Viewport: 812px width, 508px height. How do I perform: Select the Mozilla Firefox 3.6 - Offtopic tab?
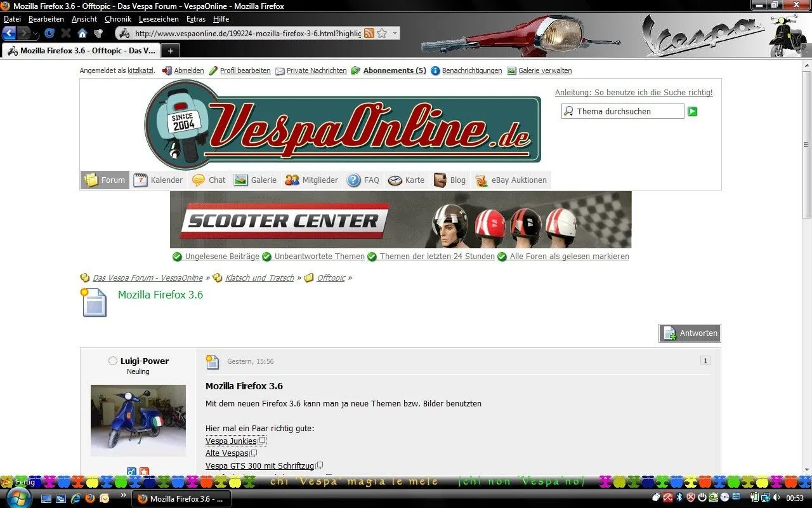(81, 51)
